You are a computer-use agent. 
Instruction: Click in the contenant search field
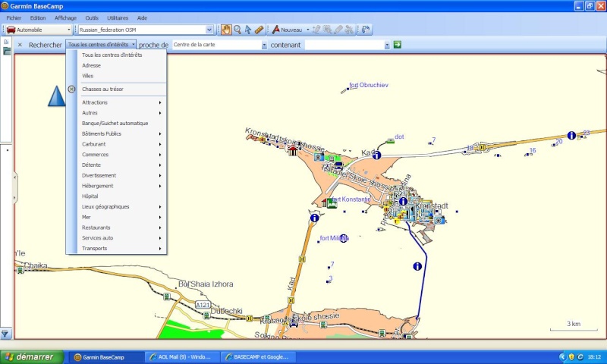coord(344,45)
